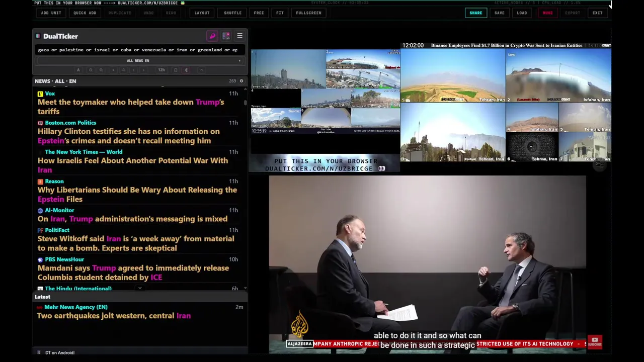This screenshot has width=644, height=362.
Task: Click the Isfahan, Iran launch site camera thumbnail
Action: click(x=558, y=75)
